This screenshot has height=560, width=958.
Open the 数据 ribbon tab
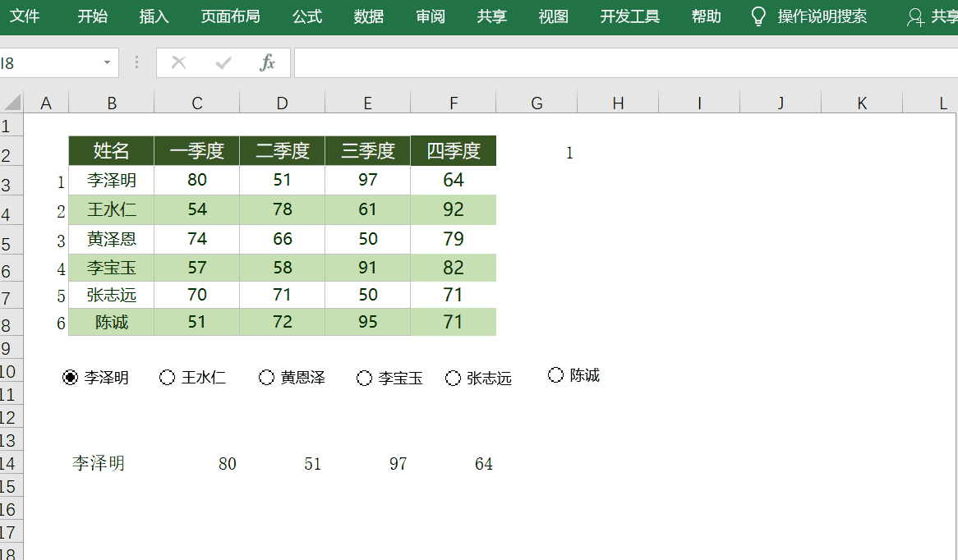tap(368, 16)
